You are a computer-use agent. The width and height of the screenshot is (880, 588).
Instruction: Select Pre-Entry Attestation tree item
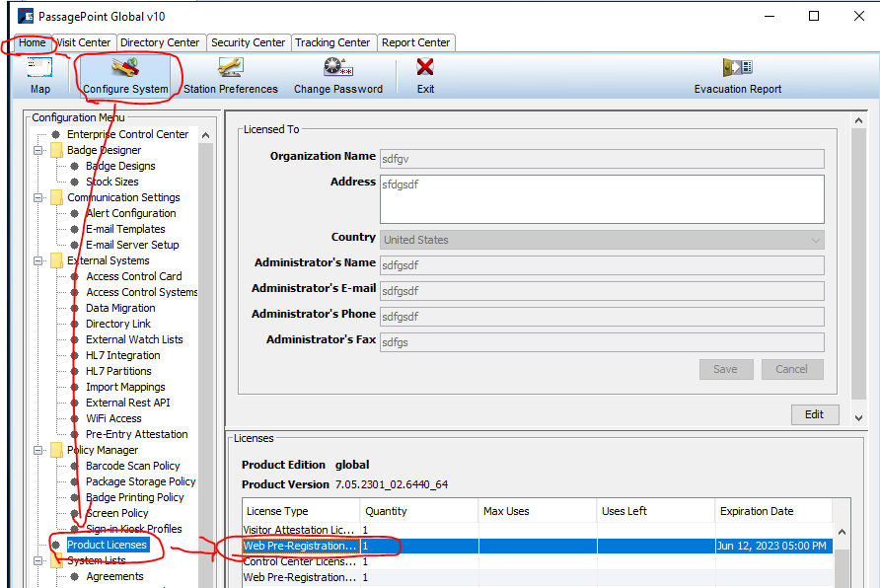(x=137, y=434)
